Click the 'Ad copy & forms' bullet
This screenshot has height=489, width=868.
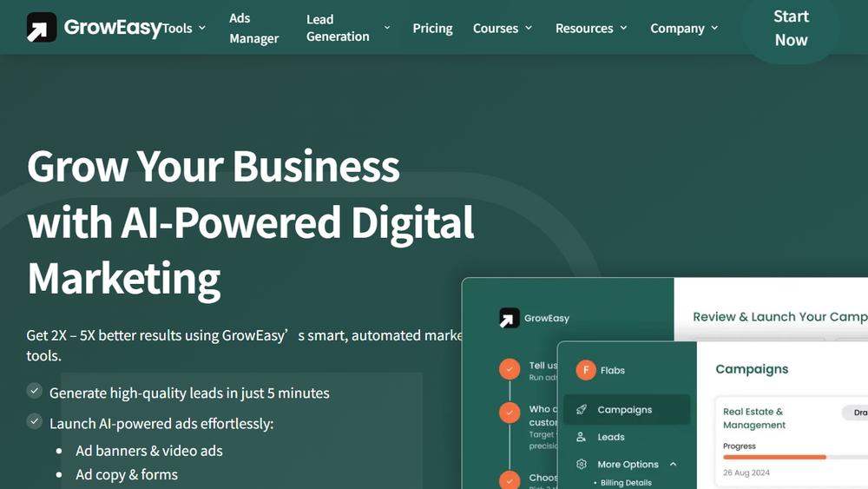pos(127,474)
